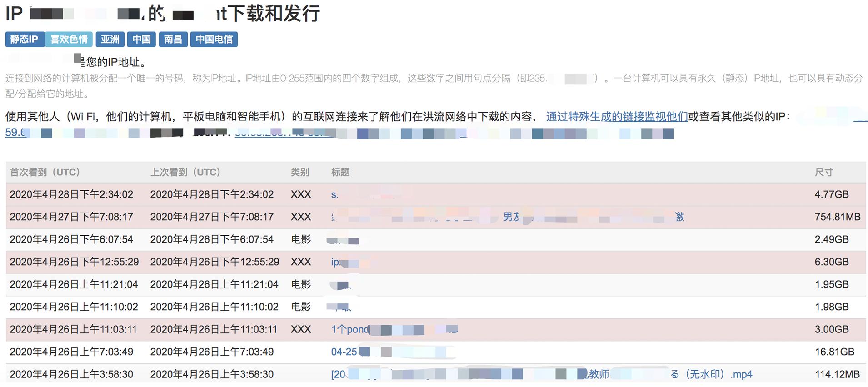The width and height of the screenshot is (868, 387).
Task: Select first-seen cell 2020年4月26日上午11:21:04
Action: coord(74,284)
